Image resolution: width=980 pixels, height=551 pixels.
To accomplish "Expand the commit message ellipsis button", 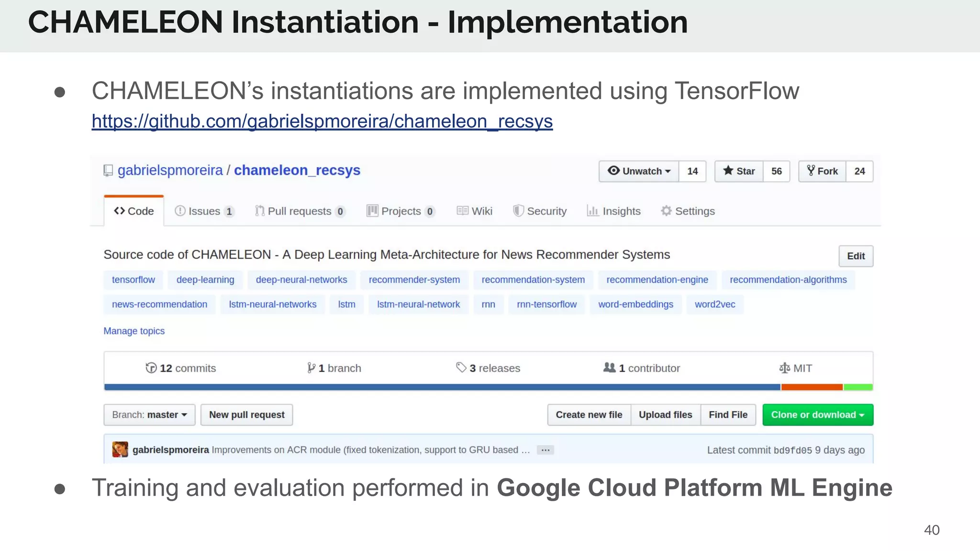I will pos(545,450).
